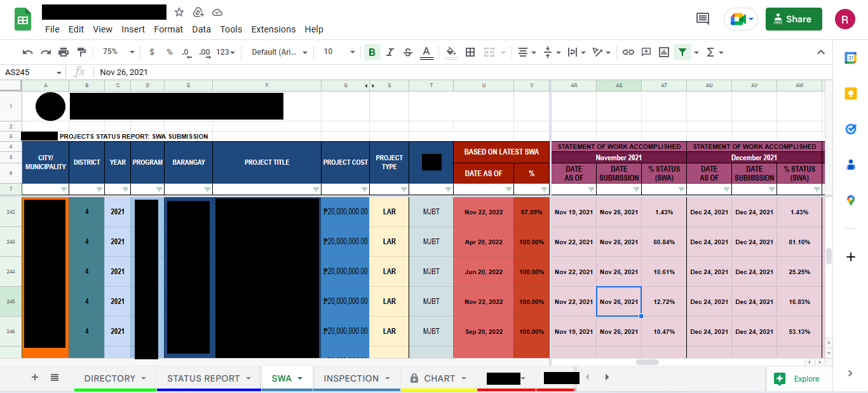Format as currency with dollar icon
This screenshot has height=393, width=868.
point(152,52)
